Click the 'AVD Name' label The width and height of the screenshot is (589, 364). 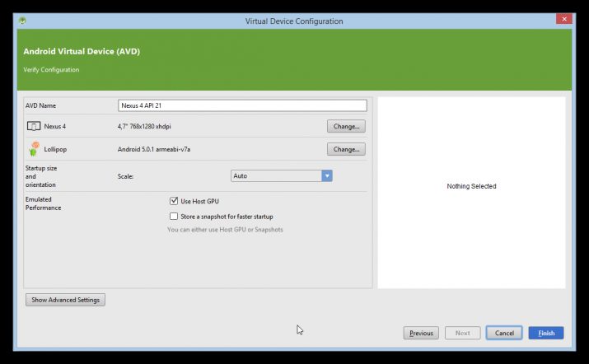click(40, 105)
